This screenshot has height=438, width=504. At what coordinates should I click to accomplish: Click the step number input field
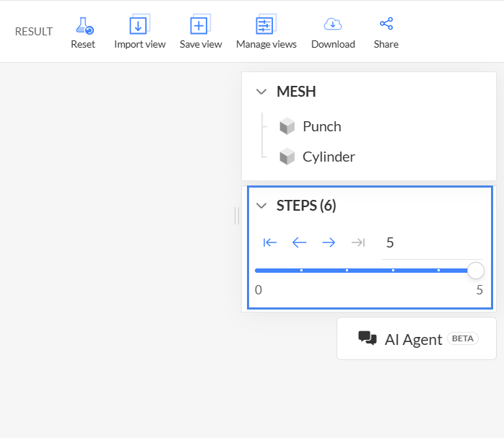[433, 242]
